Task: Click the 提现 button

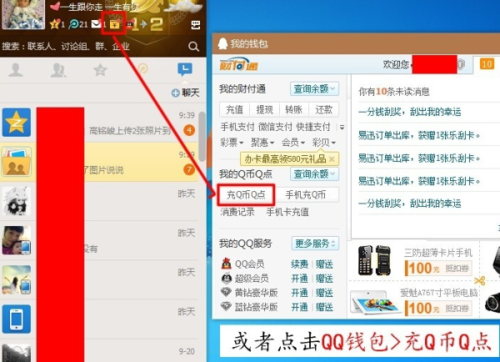Action: coord(264,110)
